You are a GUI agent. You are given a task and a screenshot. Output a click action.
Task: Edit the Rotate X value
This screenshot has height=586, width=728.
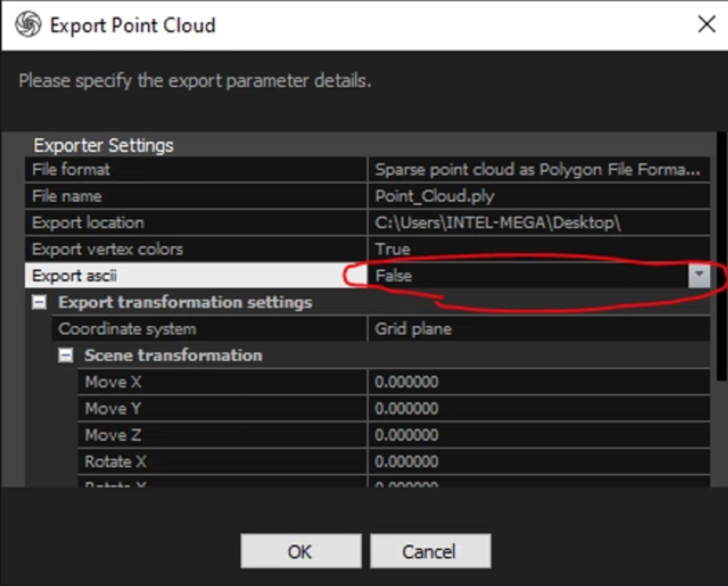coord(537,461)
